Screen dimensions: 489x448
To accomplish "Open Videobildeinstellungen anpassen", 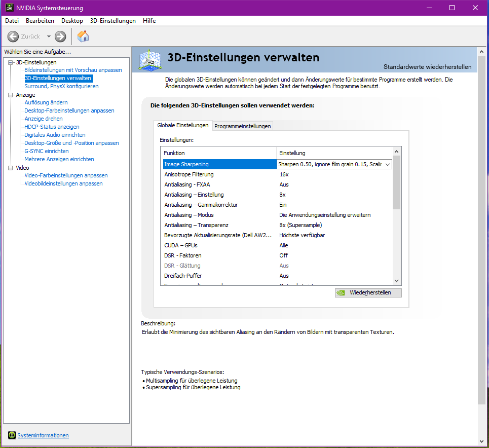I will pos(63,183).
